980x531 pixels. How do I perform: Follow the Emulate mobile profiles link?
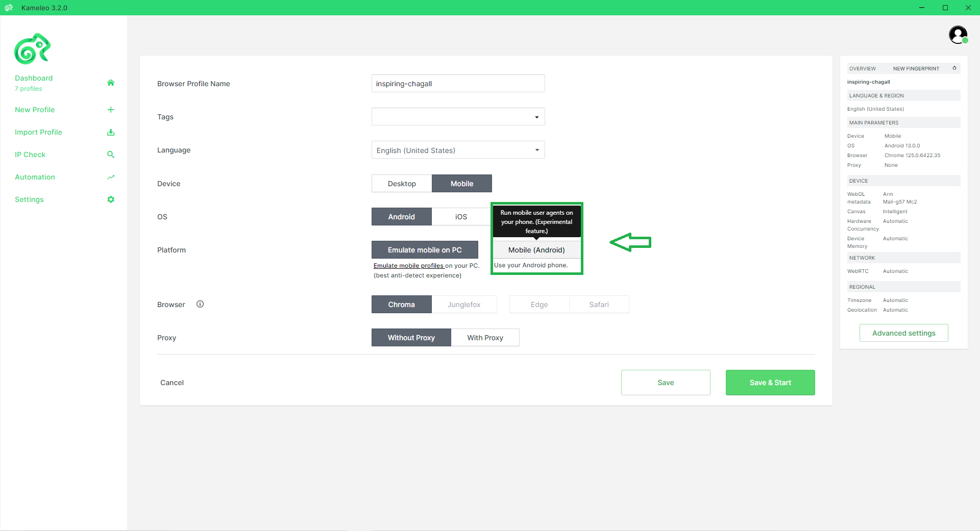(x=409, y=266)
